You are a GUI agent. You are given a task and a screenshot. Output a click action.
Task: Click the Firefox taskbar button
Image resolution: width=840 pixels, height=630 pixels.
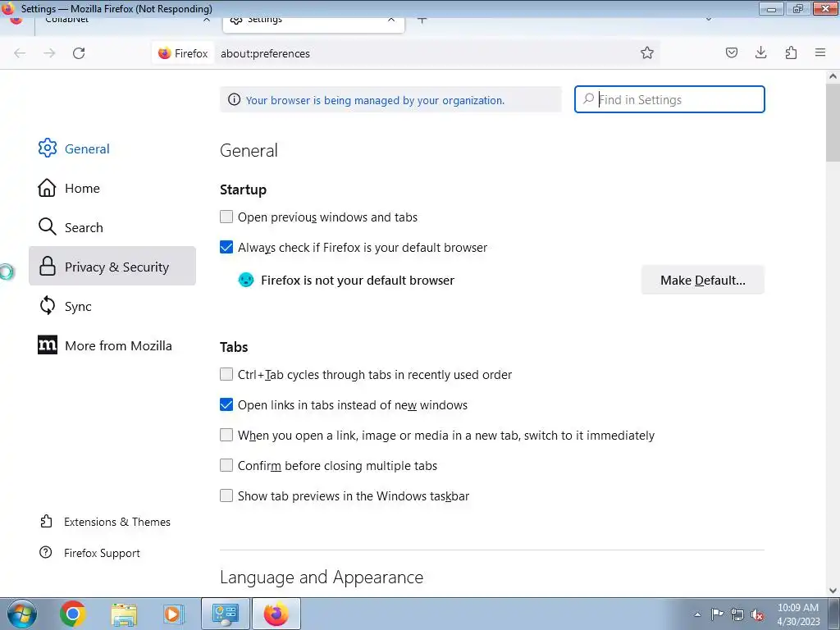(x=276, y=614)
